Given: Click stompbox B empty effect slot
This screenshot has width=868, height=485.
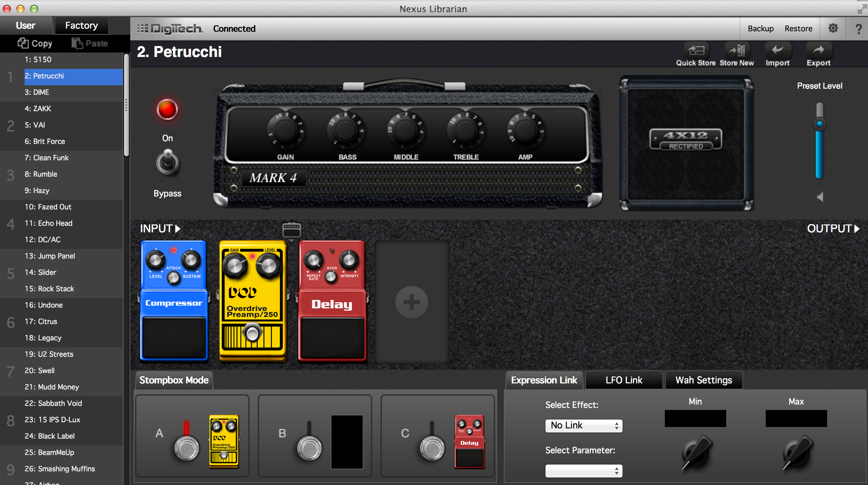Looking at the screenshot, I should pyautogui.click(x=347, y=442).
